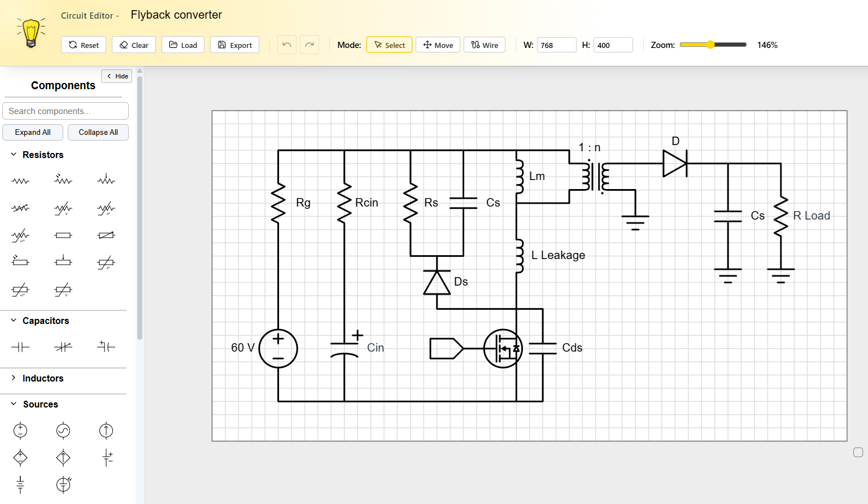Image resolution: width=868 pixels, height=504 pixels.
Task: Pick the DC voltage source component
Action: point(20,430)
